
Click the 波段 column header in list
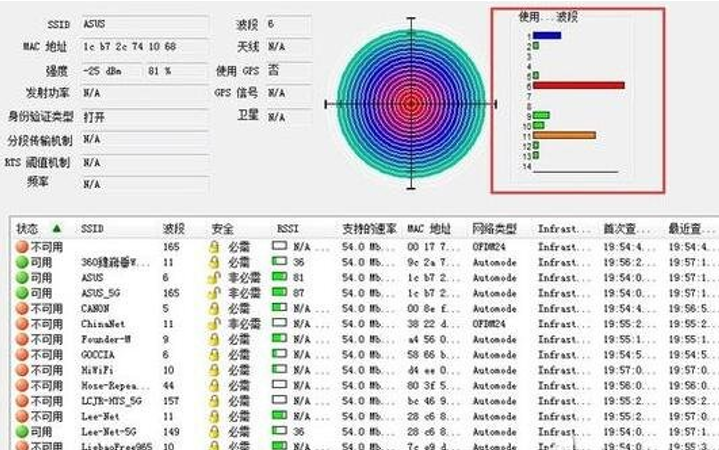(174, 229)
